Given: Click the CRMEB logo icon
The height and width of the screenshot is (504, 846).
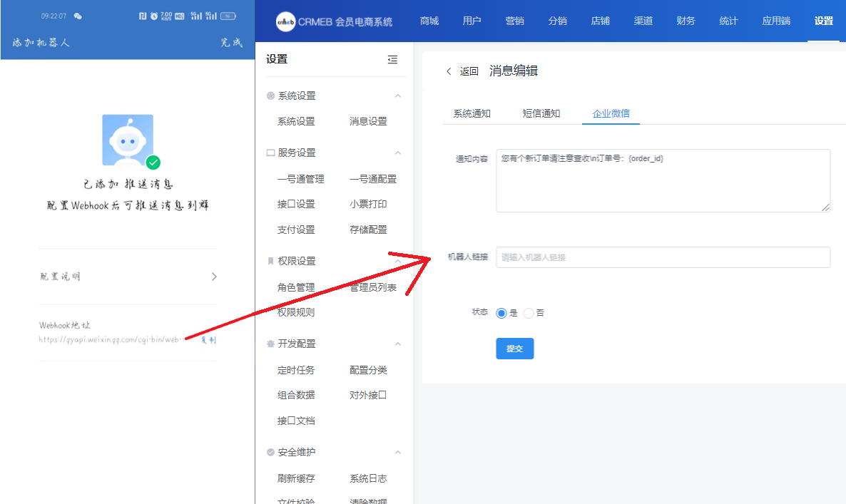Looking at the screenshot, I should point(285,22).
